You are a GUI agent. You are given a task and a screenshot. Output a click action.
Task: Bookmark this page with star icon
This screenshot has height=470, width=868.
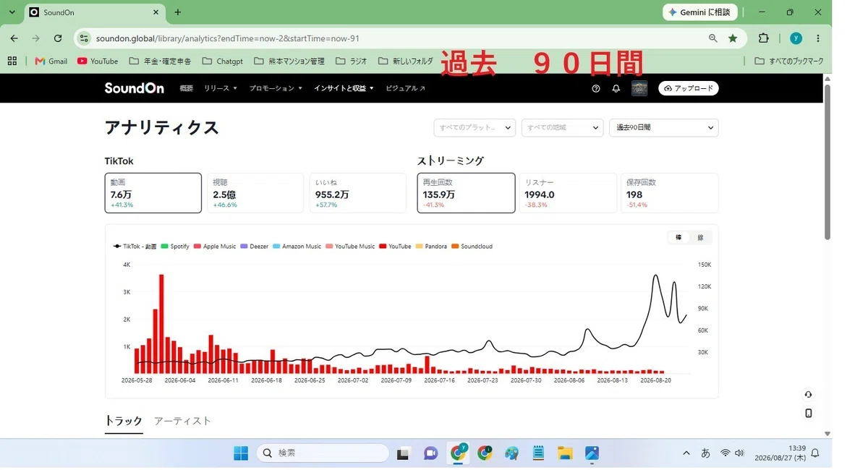click(733, 38)
